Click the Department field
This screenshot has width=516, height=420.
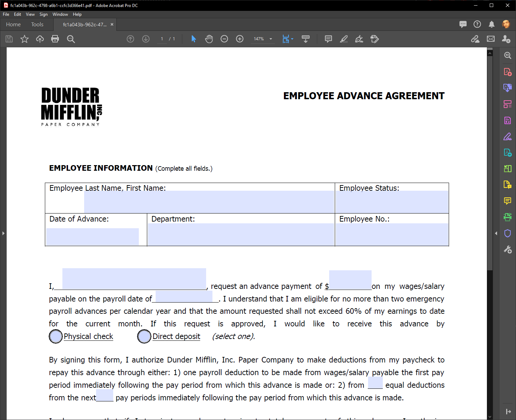[x=241, y=235]
